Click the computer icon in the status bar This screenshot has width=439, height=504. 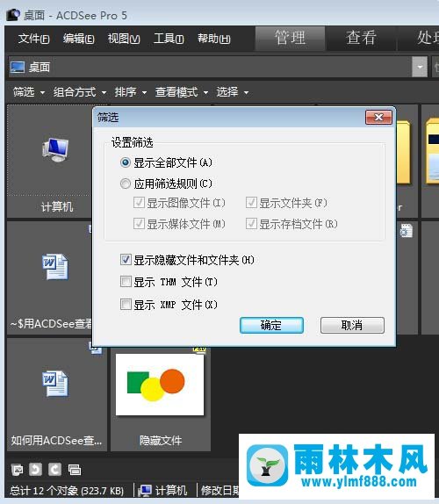[145, 490]
